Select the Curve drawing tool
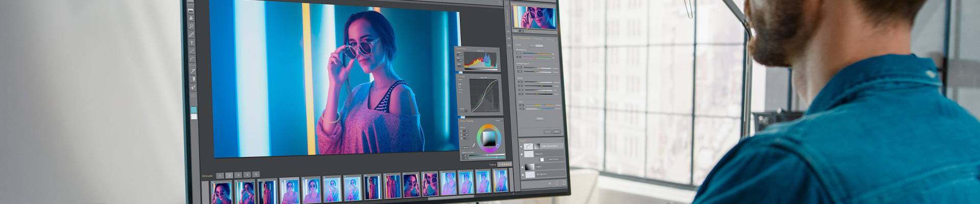 pyautogui.click(x=192, y=60)
